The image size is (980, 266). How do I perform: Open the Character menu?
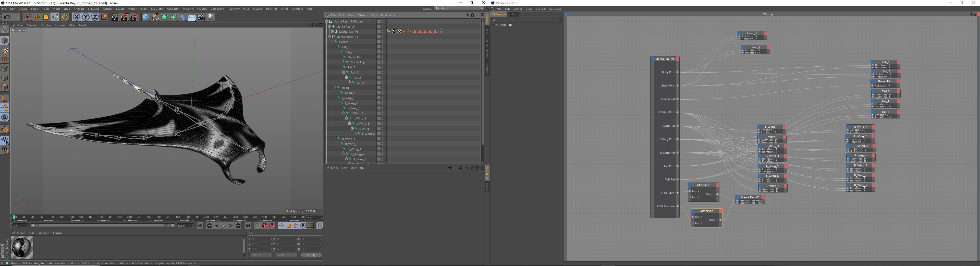click(x=174, y=9)
